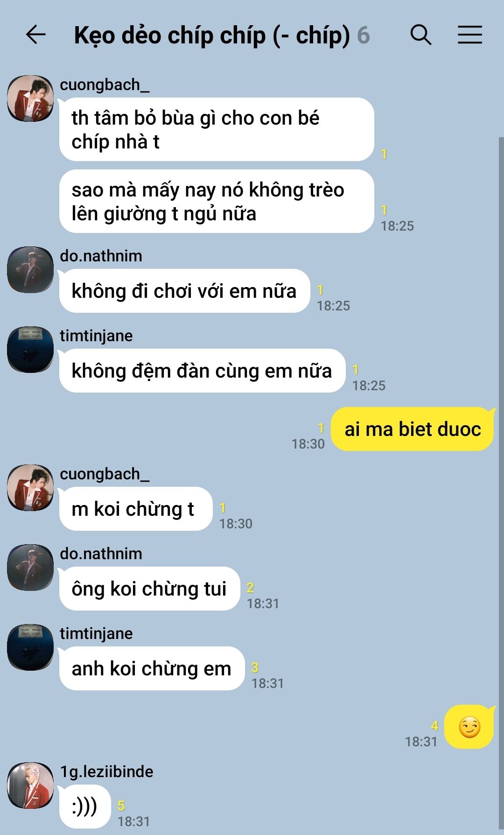Tap the ':)))' message bubble
The image size is (504, 835).
[84, 807]
